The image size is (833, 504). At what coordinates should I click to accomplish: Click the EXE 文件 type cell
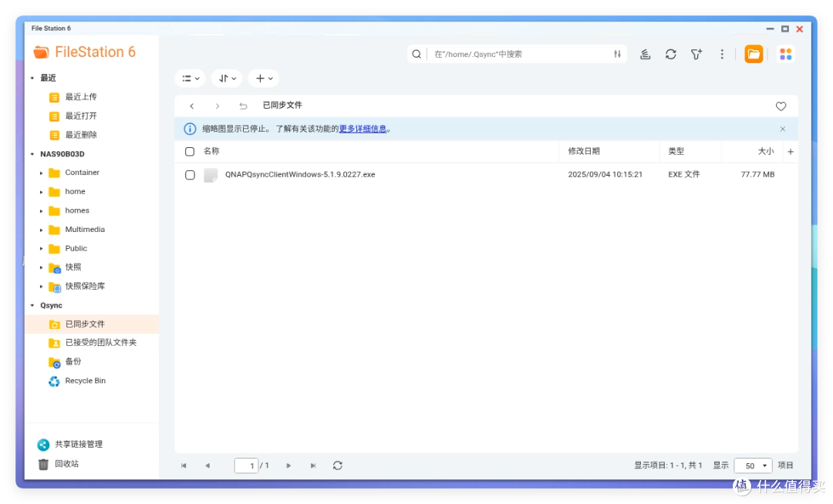tap(683, 174)
